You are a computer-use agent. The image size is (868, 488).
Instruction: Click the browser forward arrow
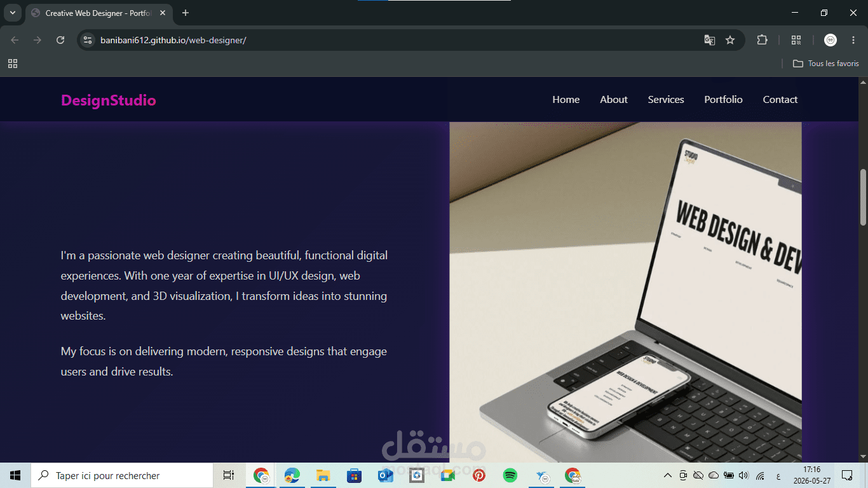[x=37, y=40]
